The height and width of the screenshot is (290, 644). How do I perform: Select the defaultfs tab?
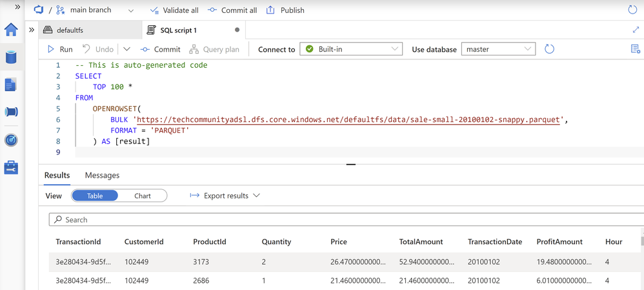[70, 30]
